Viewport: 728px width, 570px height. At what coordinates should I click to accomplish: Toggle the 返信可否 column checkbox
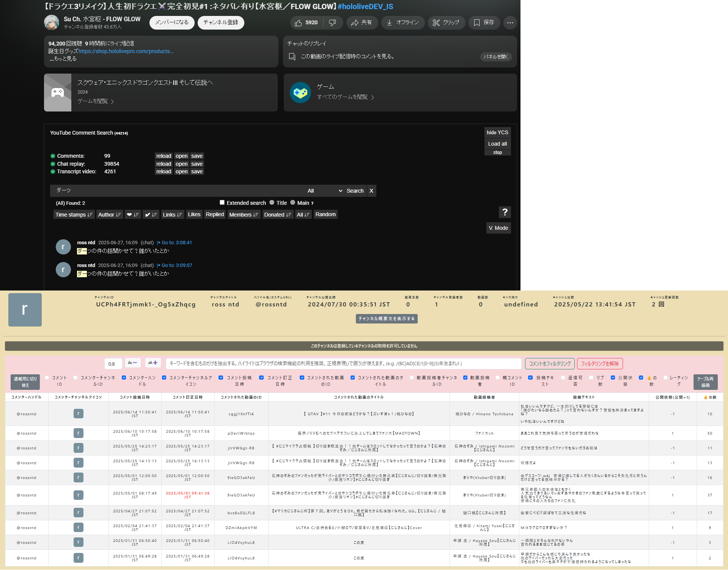click(563, 378)
